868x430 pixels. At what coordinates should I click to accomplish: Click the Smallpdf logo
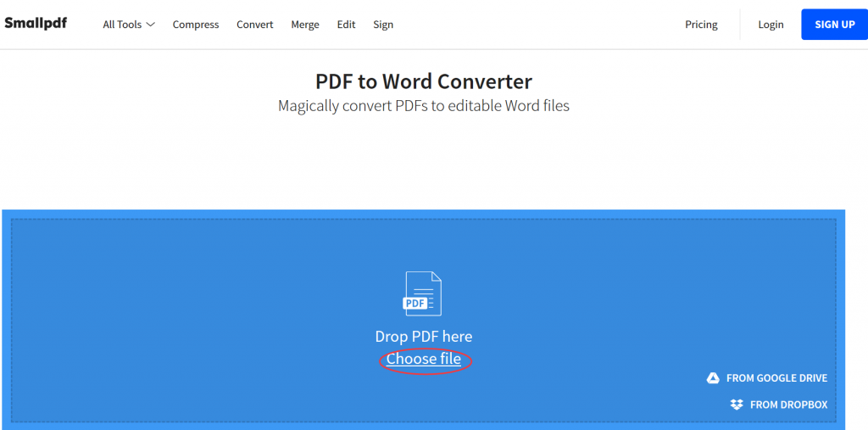pyautogui.click(x=36, y=23)
